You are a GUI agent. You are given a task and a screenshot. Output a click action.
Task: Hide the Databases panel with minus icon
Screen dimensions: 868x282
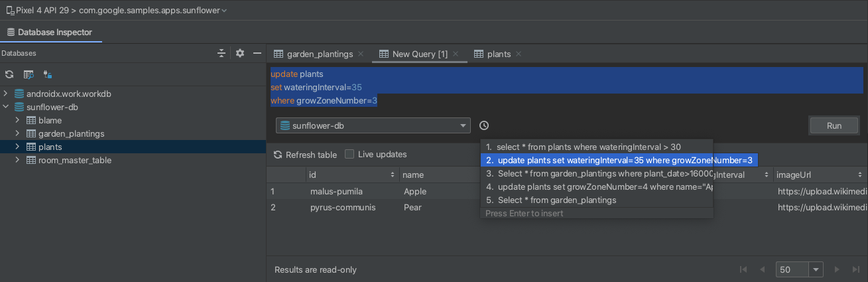pos(257,53)
